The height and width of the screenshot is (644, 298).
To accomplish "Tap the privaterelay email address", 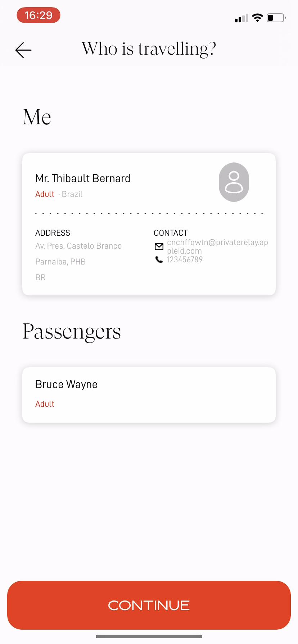I will coord(217,247).
